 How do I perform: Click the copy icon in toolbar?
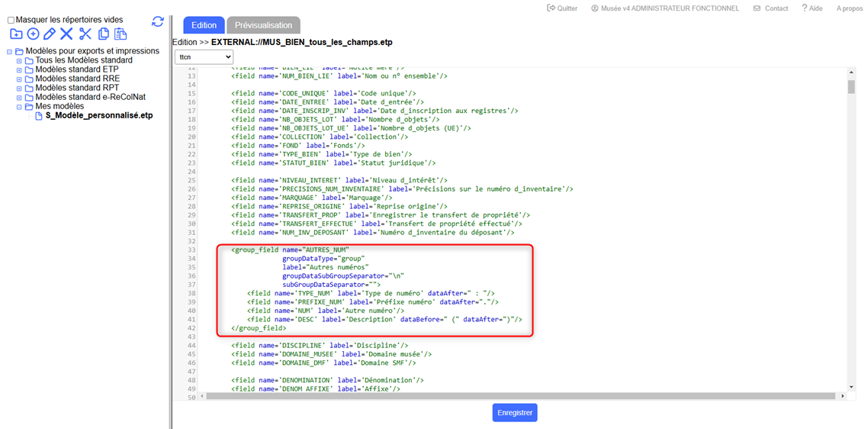coord(103,34)
